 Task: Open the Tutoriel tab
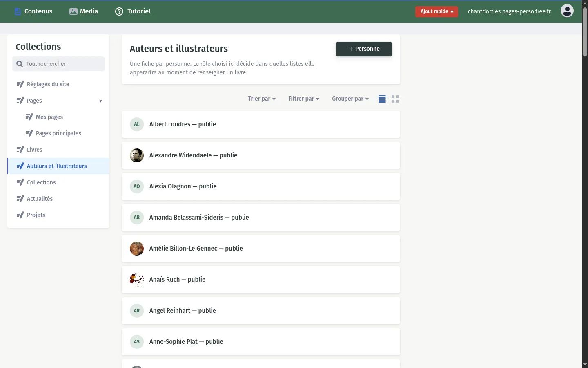click(133, 11)
